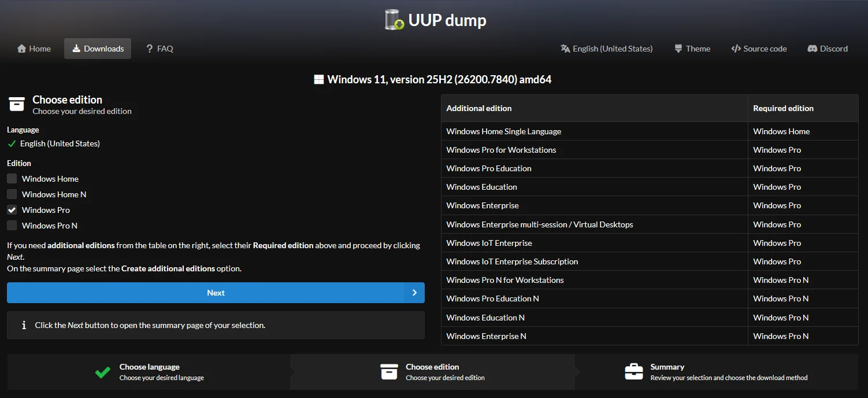Open the Downloads menu item
This screenshot has height=398, width=868.
(98, 49)
